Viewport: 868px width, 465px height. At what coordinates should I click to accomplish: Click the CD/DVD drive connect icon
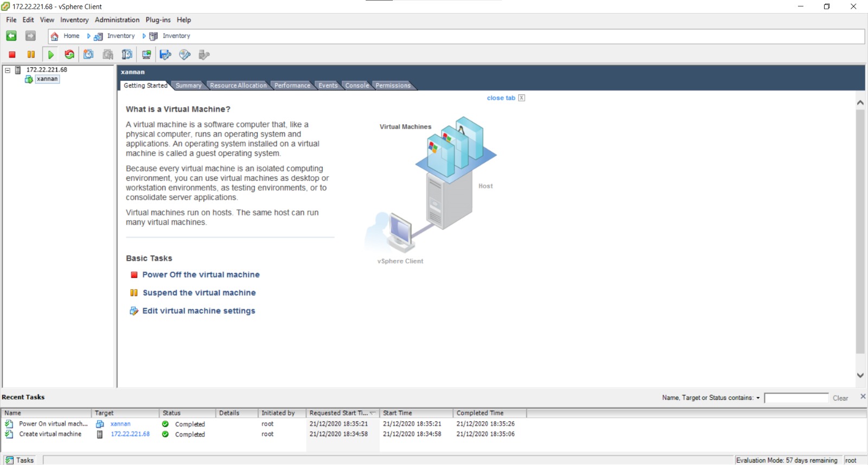coord(185,54)
